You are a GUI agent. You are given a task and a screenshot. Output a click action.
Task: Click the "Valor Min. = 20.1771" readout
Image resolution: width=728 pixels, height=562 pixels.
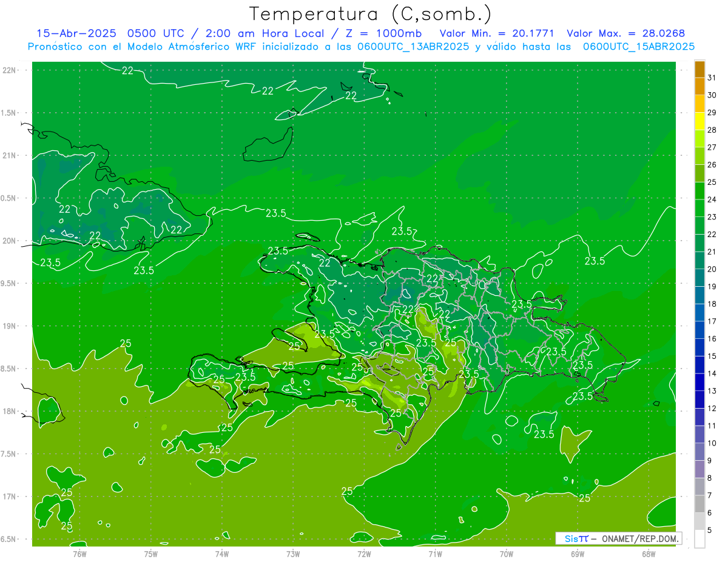click(497, 33)
